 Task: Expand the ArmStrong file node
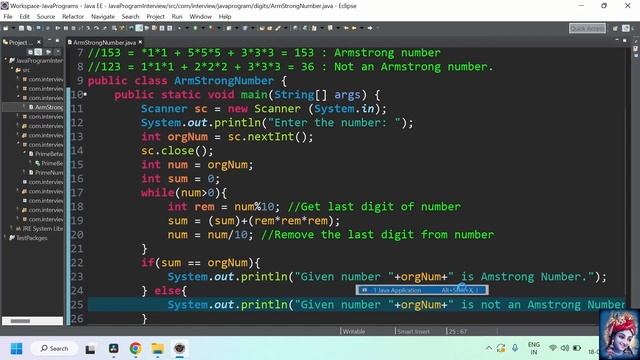pyautogui.click(x=24, y=107)
